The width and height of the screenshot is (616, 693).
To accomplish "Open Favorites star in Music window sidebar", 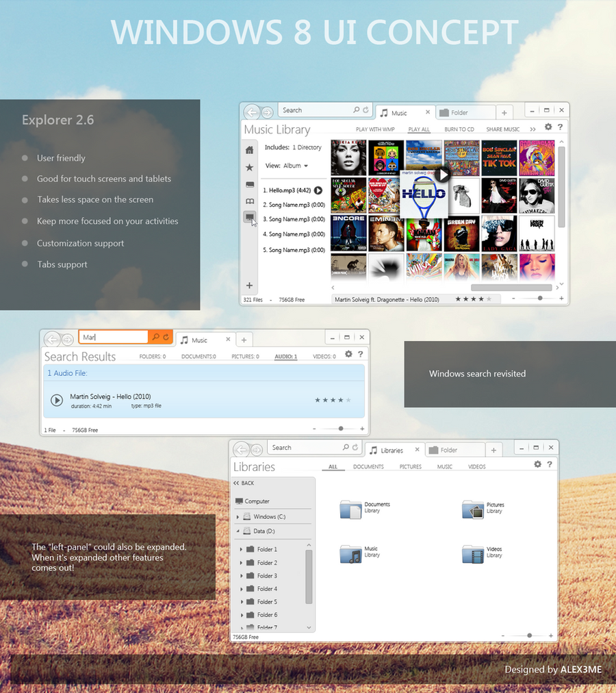I will tap(250, 168).
